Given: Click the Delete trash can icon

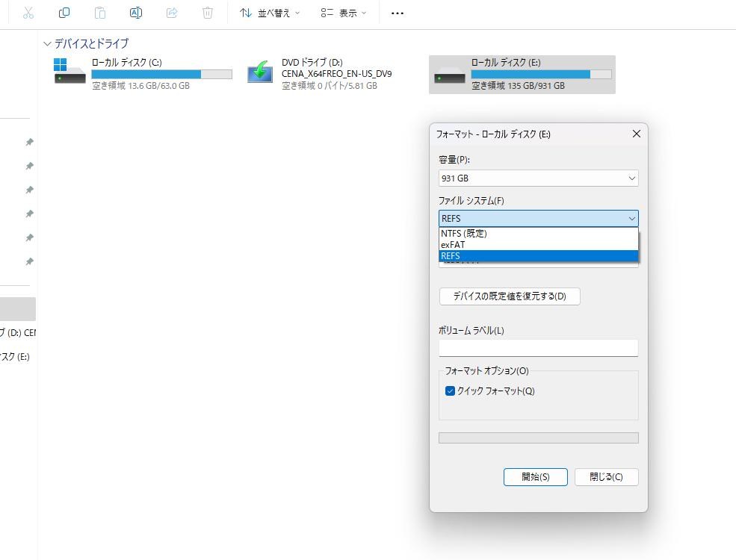Looking at the screenshot, I should [208, 13].
